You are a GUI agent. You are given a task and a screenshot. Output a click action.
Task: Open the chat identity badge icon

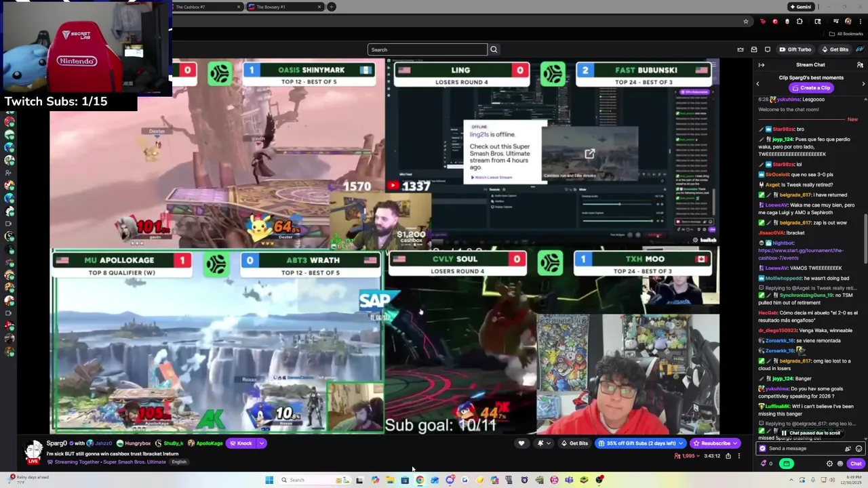(x=763, y=449)
